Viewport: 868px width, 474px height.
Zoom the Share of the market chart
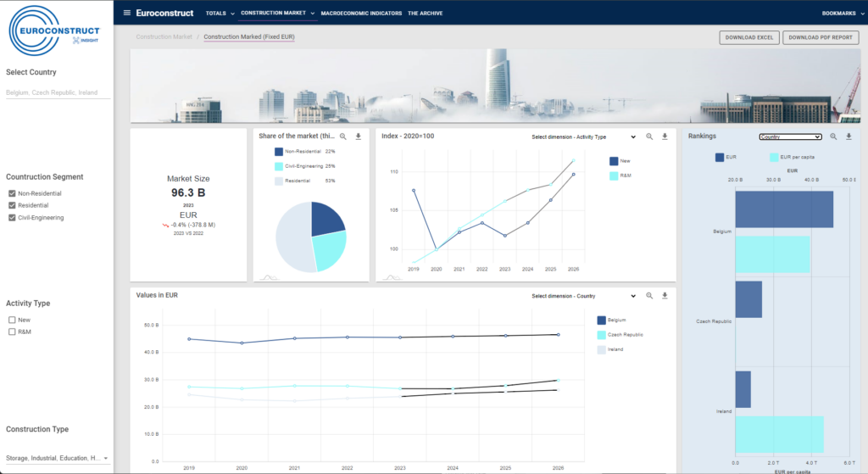pos(343,137)
